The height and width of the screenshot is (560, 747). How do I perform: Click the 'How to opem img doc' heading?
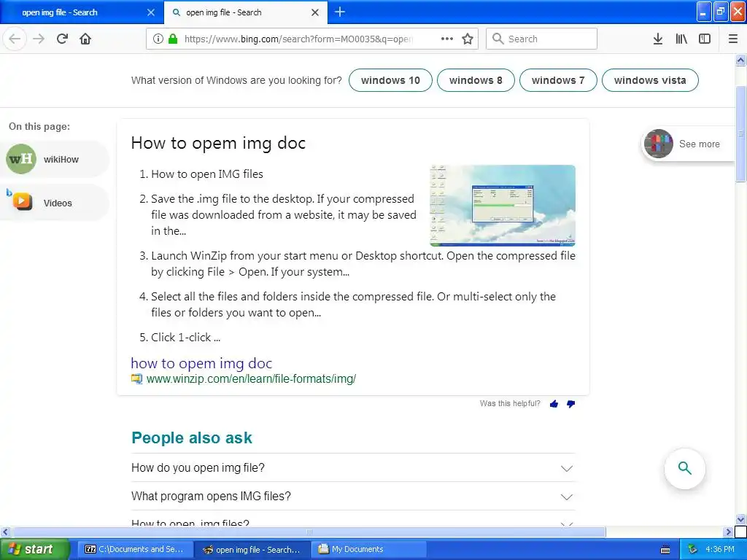(x=218, y=143)
